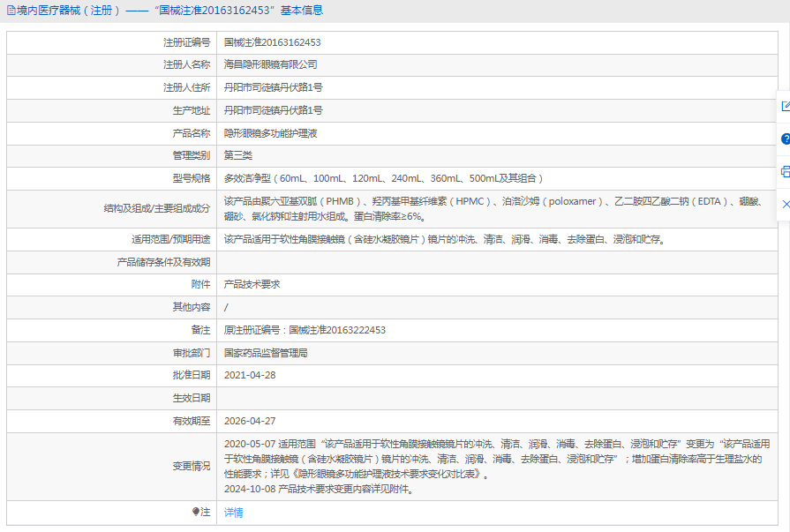Screen dimensions: 790x532
Task: Click 产品技术要求 attachment value
Action: pos(252,284)
